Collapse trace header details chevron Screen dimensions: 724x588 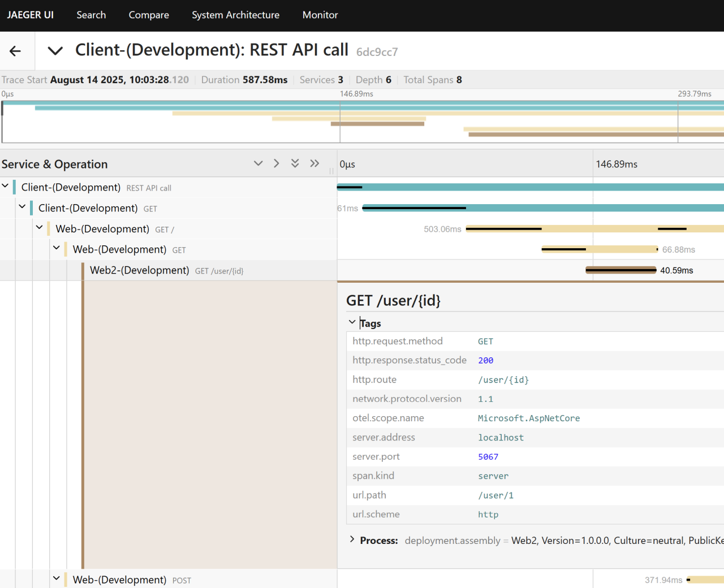click(55, 51)
